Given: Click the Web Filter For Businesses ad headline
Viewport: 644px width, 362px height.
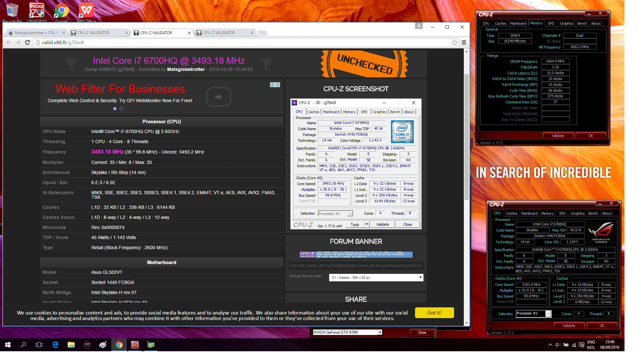Looking at the screenshot, I should tap(120, 89).
